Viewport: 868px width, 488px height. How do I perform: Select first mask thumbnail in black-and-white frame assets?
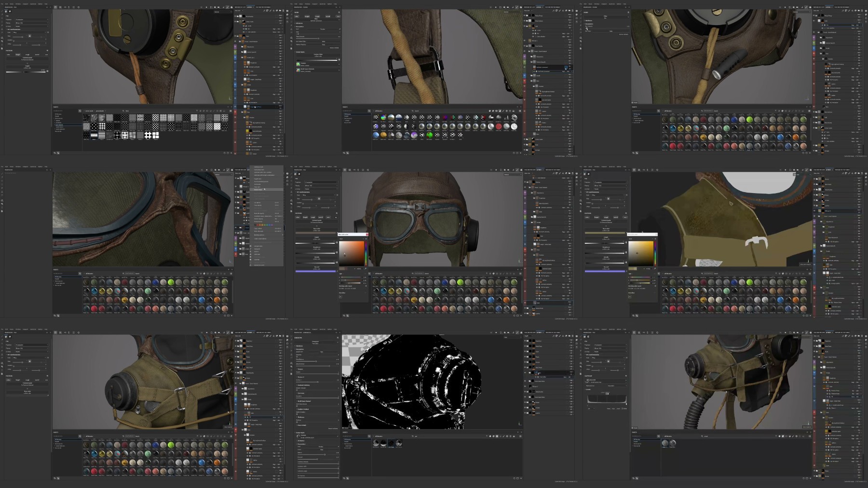point(376,443)
